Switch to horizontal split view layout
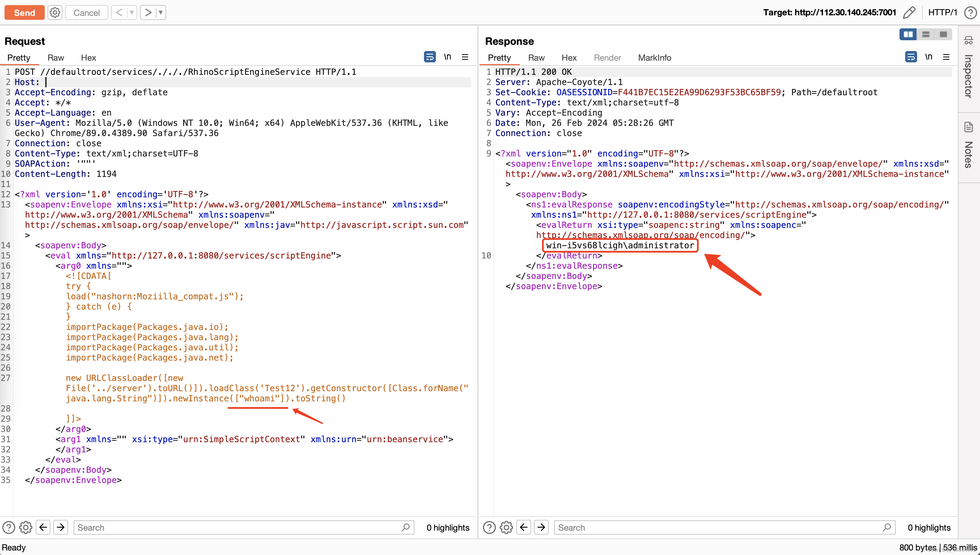The width and height of the screenshot is (980, 555). tap(926, 34)
